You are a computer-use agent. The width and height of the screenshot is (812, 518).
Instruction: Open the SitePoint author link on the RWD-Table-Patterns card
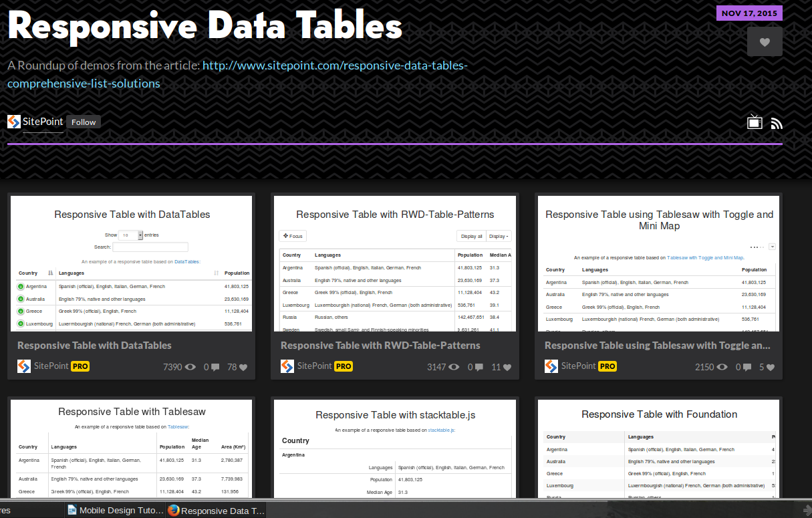coord(314,366)
